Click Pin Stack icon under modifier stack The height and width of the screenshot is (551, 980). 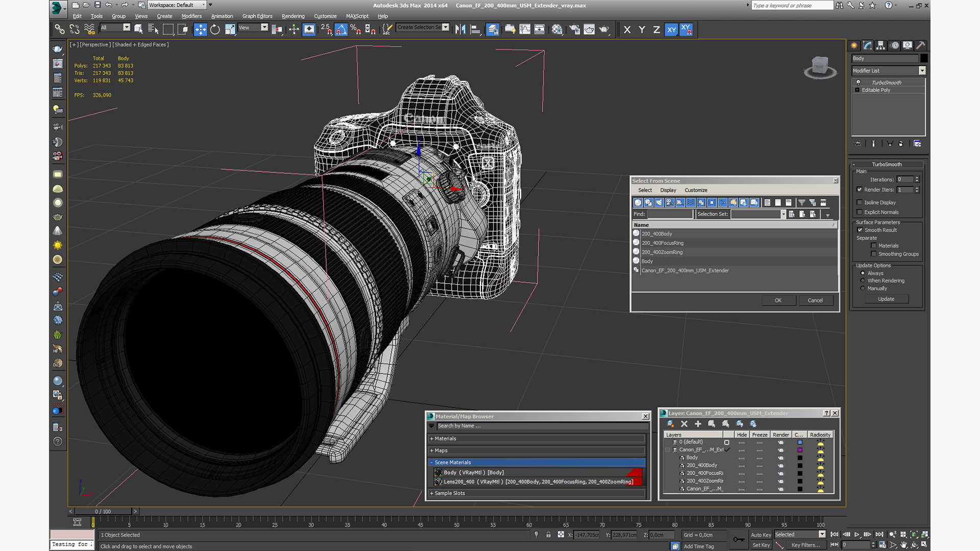pos(857,144)
